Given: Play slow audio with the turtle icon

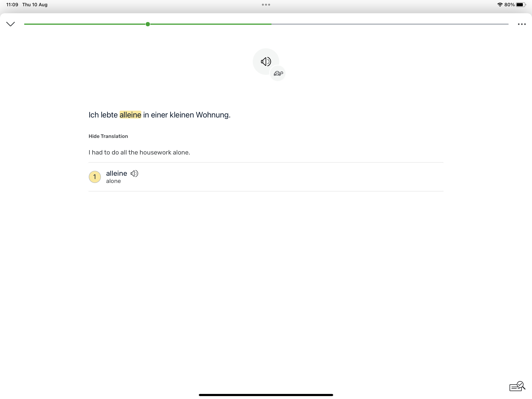Looking at the screenshot, I should click(x=278, y=73).
